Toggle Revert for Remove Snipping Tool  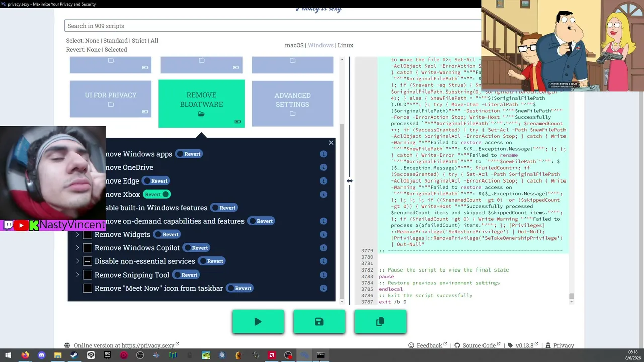pos(186,275)
